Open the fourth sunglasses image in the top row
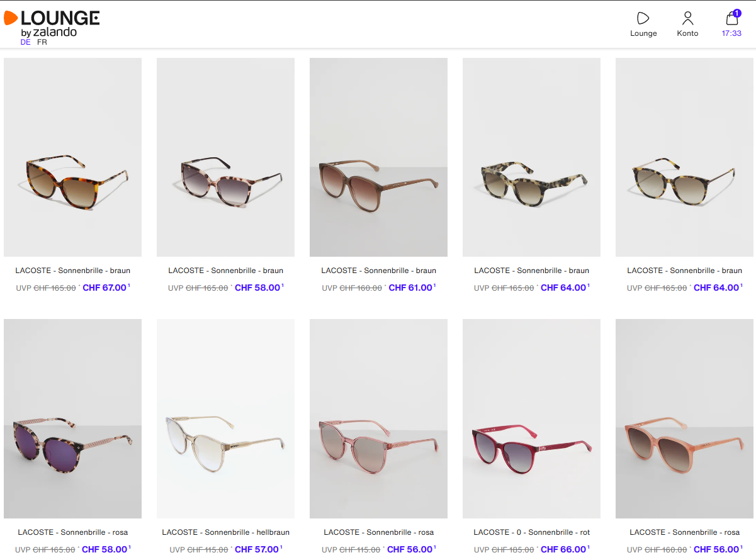 point(531,157)
